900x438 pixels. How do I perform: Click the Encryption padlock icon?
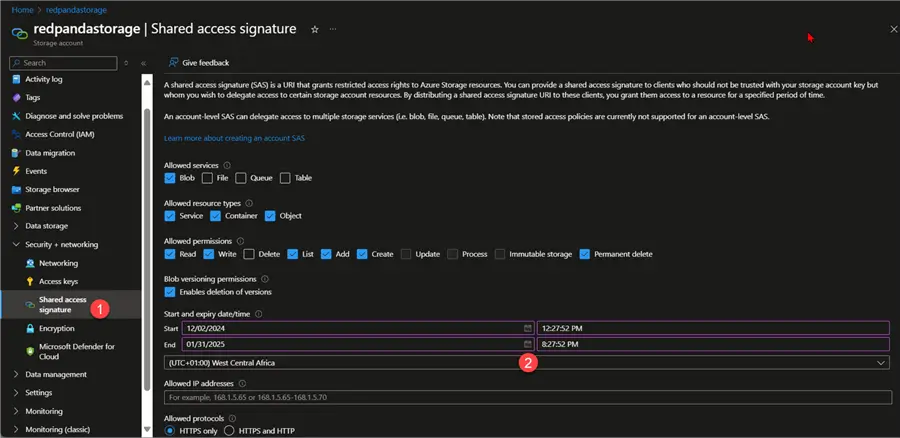(x=30, y=328)
